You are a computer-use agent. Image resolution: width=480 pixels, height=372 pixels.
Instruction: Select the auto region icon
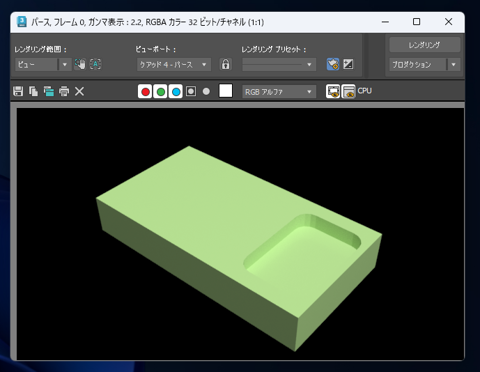(x=96, y=64)
